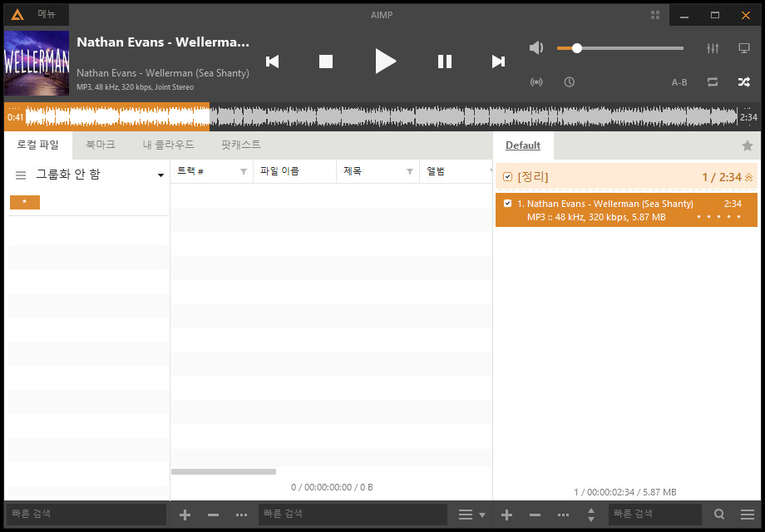Focus the left panel 빠른 검색 field

[86, 514]
